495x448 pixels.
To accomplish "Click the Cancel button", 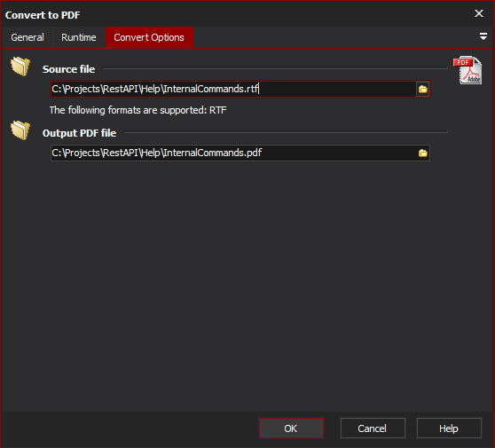I will point(373,428).
